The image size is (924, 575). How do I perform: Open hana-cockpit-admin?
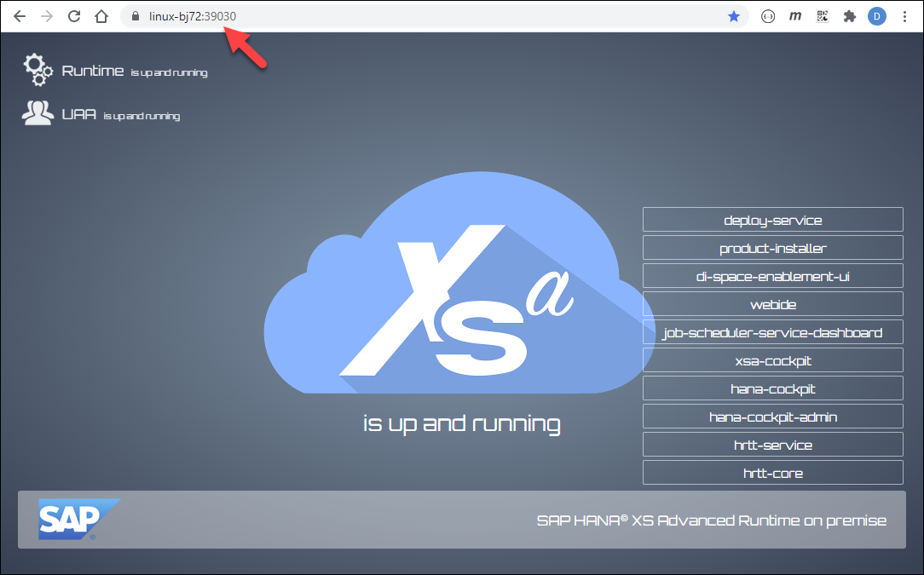tap(772, 417)
